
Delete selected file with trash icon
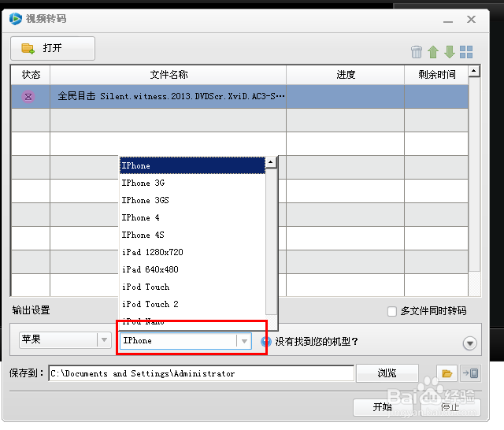point(417,52)
